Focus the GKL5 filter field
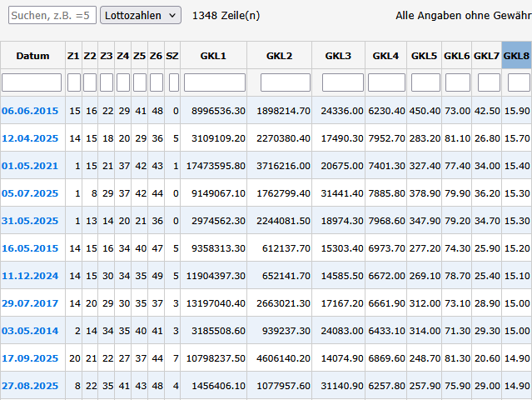 coord(425,82)
